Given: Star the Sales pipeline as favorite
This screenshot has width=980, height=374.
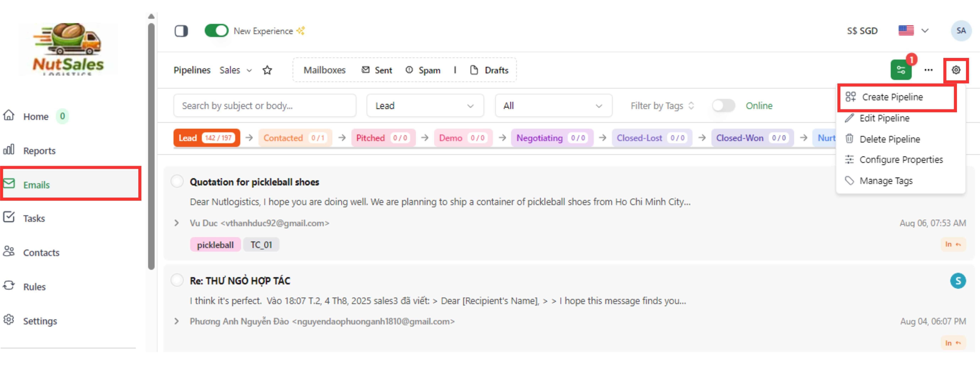Looking at the screenshot, I should pos(267,70).
